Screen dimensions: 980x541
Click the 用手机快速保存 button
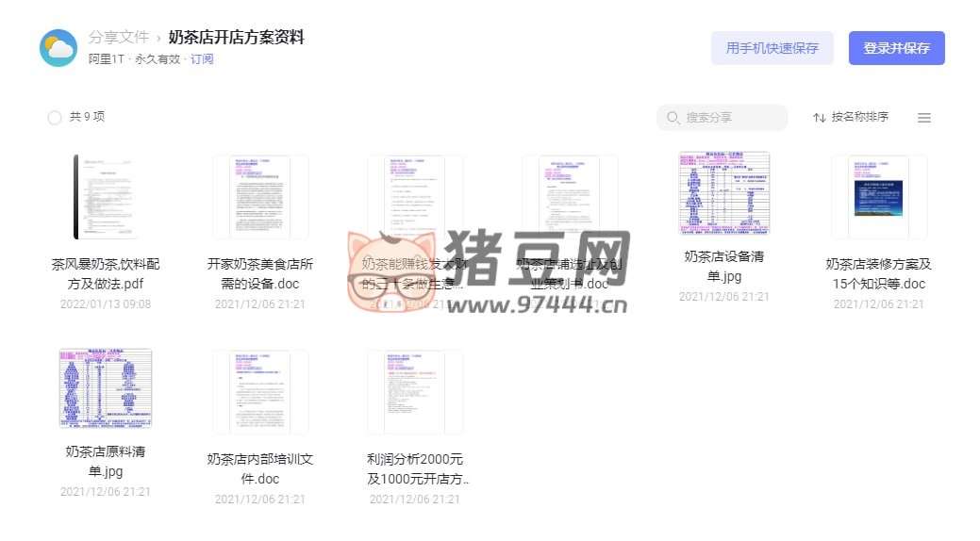coord(772,48)
